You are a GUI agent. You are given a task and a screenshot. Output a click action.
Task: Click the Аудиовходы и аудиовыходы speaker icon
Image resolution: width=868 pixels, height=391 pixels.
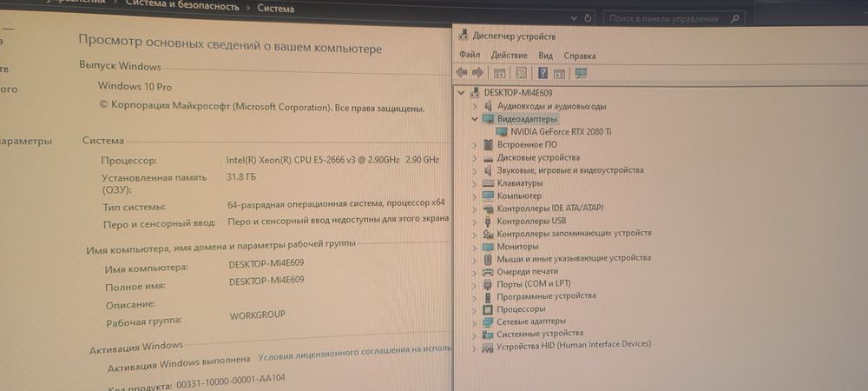(x=488, y=106)
